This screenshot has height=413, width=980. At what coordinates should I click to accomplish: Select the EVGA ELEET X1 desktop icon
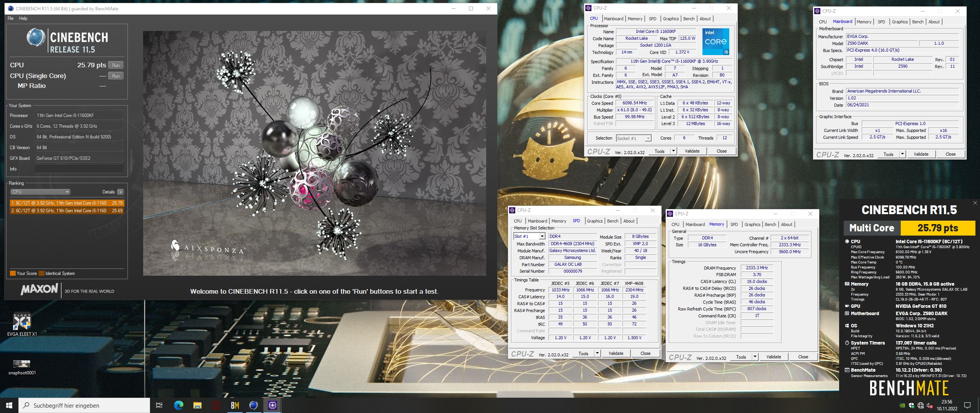(x=22, y=325)
